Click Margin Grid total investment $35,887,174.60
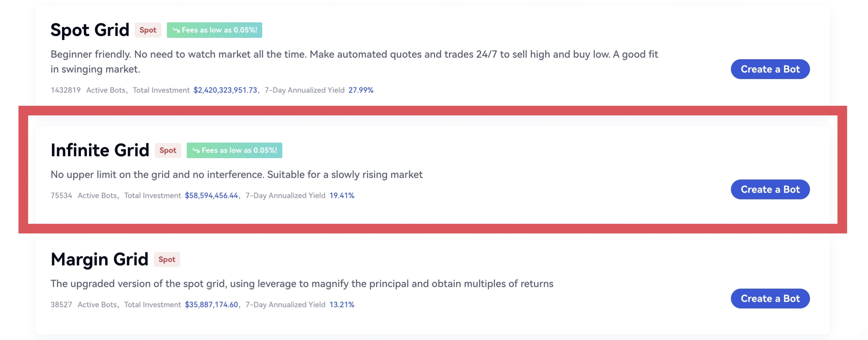The height and width of the screenshot is (340, 868). point(211,305)
